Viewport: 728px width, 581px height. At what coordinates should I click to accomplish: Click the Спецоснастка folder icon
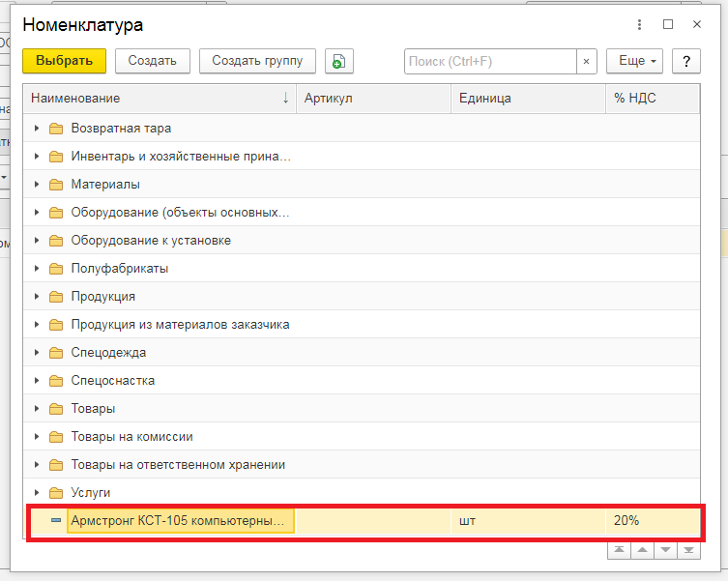(x=56, y=381)
